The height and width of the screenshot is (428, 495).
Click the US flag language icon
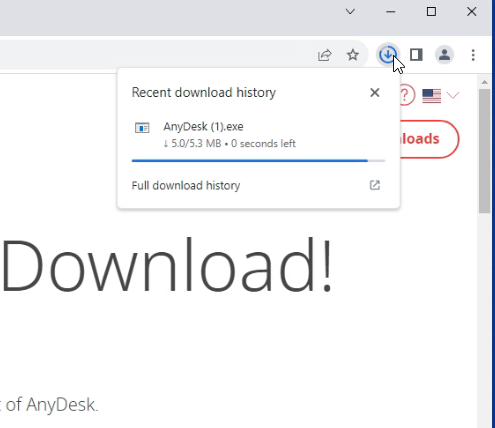tap(431, 96)
